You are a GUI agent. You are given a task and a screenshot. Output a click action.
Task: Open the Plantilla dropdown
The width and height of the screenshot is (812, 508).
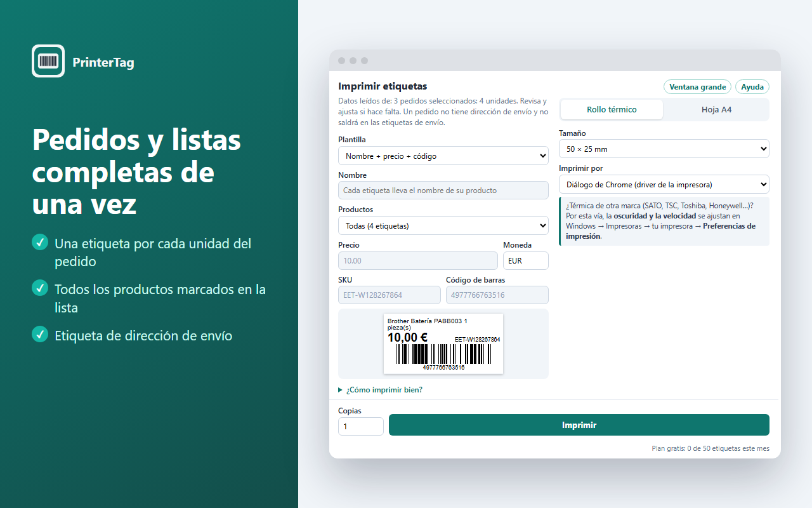(443, 156)
